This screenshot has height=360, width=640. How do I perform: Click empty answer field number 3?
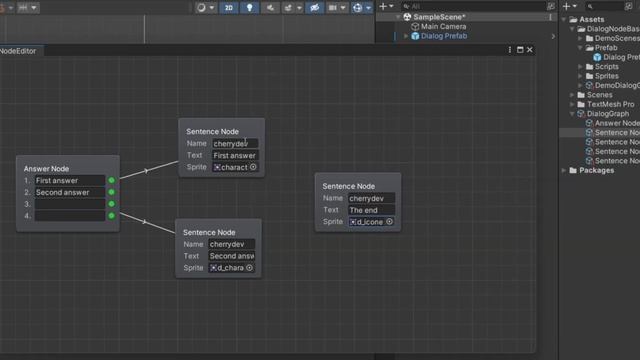click(70, 204)
